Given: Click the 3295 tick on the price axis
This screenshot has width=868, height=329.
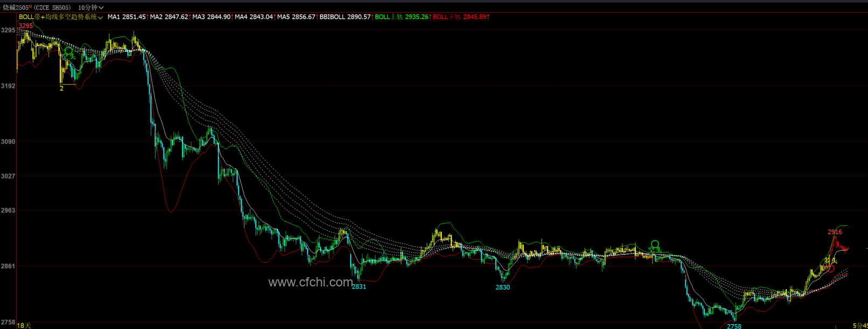Looking at the screenshot, I should (x=8, y=30).
